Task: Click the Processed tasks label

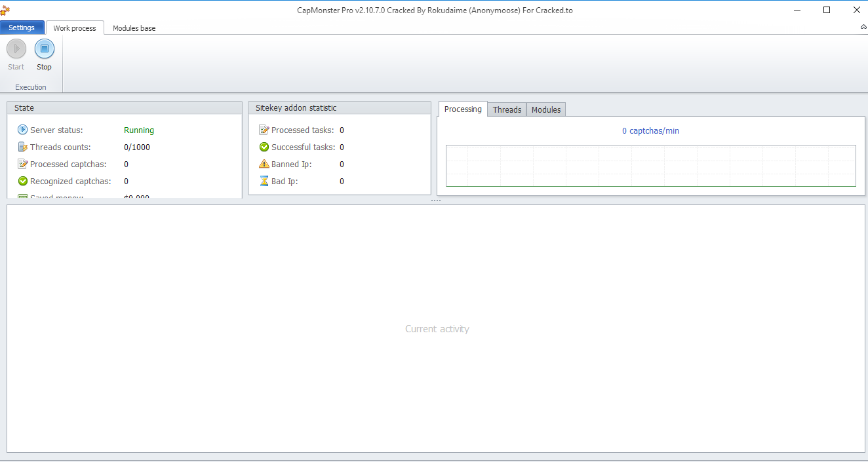Action: coord(303,130)
